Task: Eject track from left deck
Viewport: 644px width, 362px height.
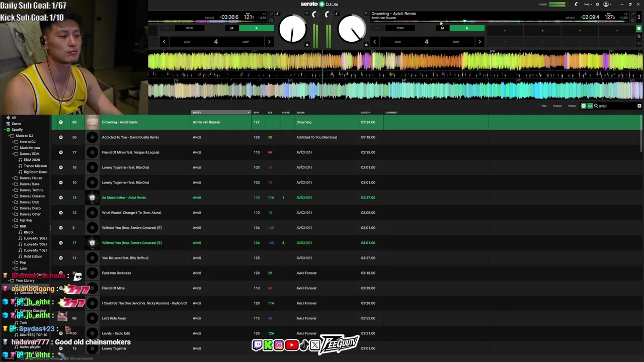Action: click(307, 45)
